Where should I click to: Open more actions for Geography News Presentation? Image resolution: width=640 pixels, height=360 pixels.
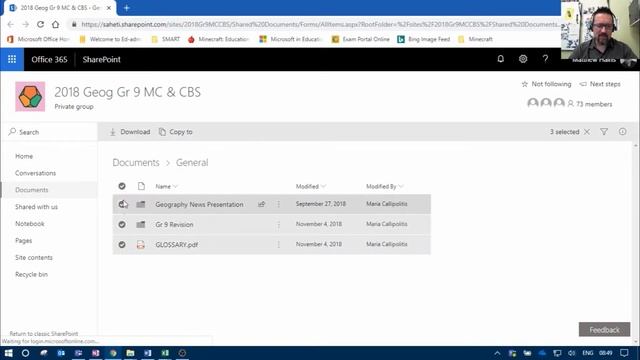pos(279,204)
